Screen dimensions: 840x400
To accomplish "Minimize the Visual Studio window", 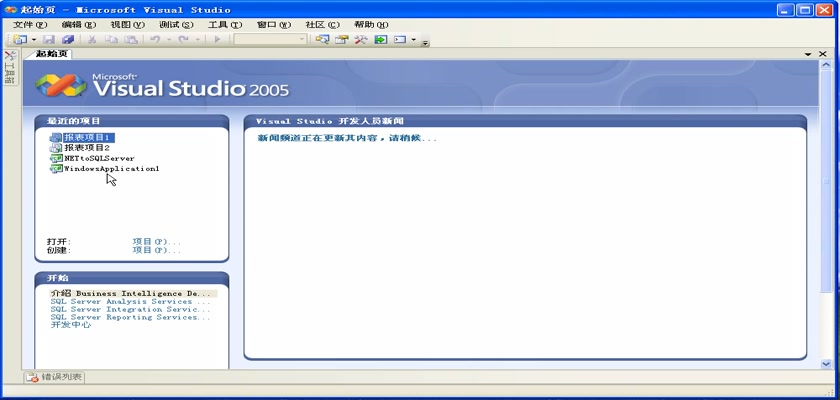I will pos(786,10).
